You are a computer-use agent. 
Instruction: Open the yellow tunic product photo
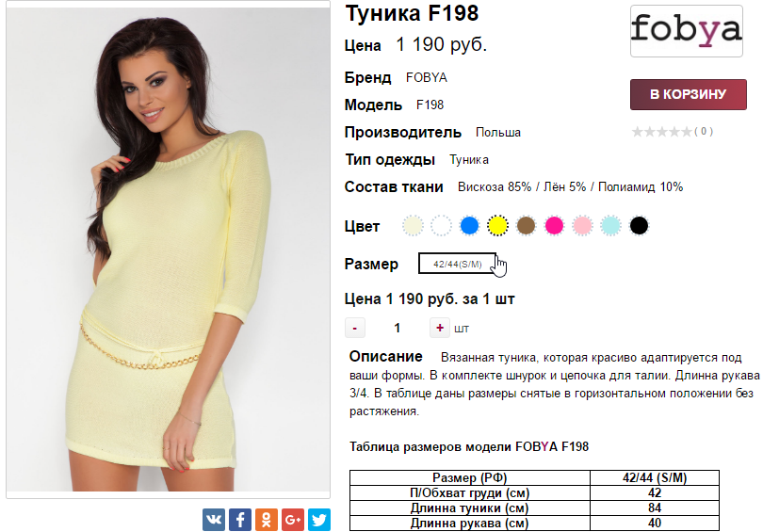coord(168,250)
